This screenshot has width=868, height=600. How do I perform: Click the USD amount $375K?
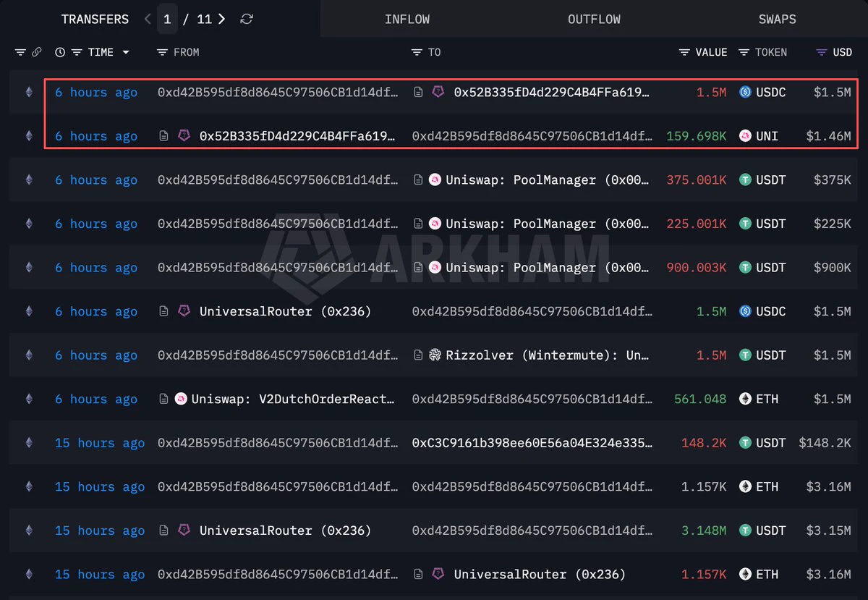click(833, 179)
